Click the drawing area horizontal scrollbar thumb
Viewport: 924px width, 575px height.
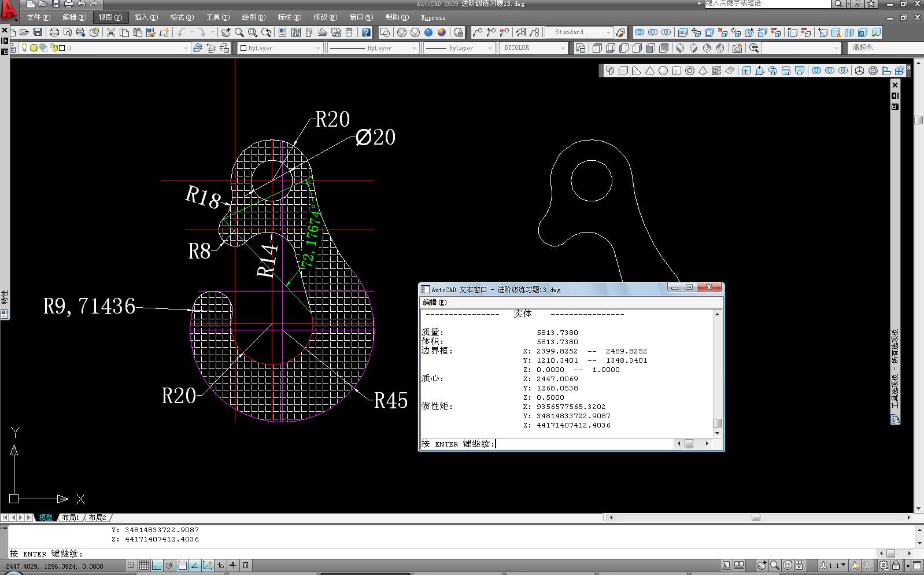(756, 518)
